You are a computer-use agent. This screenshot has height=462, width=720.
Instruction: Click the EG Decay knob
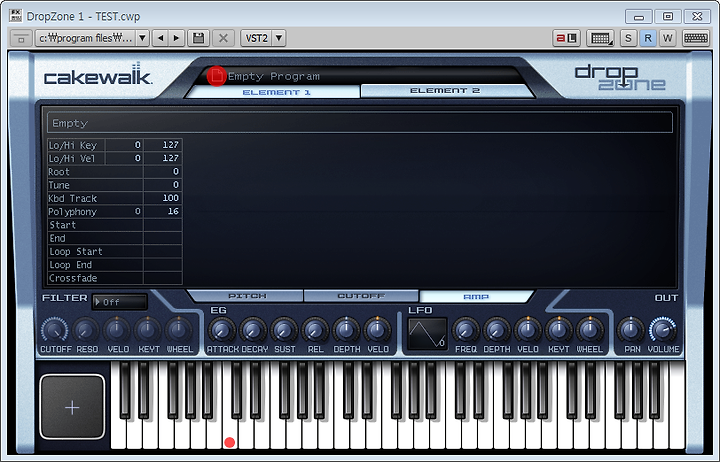click(x=253, y=330)
